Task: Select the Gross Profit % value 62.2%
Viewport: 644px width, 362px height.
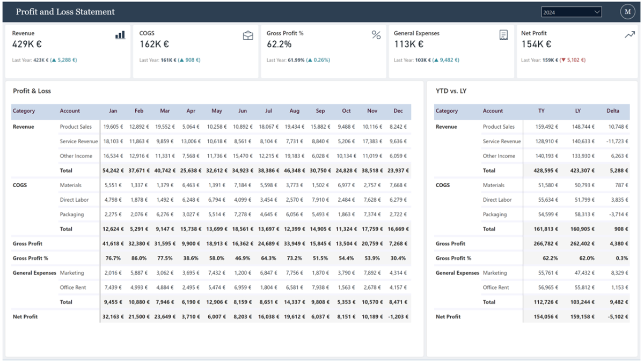Action: pyautogui.click(x=278, y=43)
